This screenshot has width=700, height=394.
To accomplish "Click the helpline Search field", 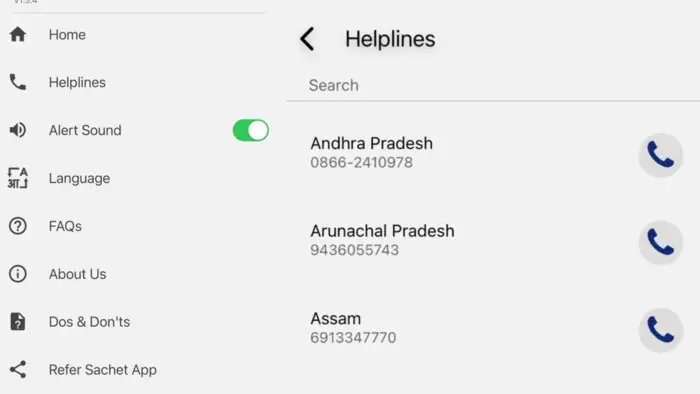I will coord(493,85).
